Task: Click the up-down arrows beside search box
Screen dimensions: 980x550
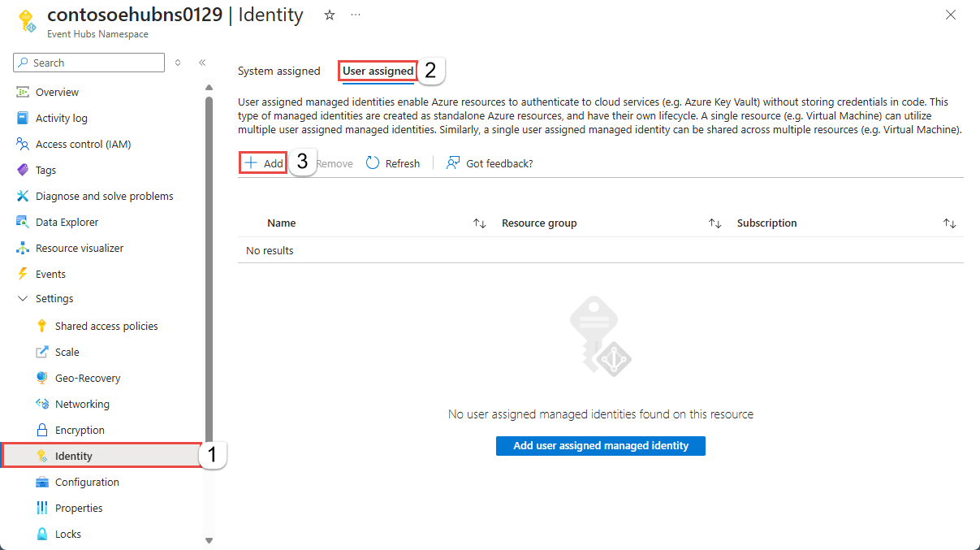Action: (178, 63)
